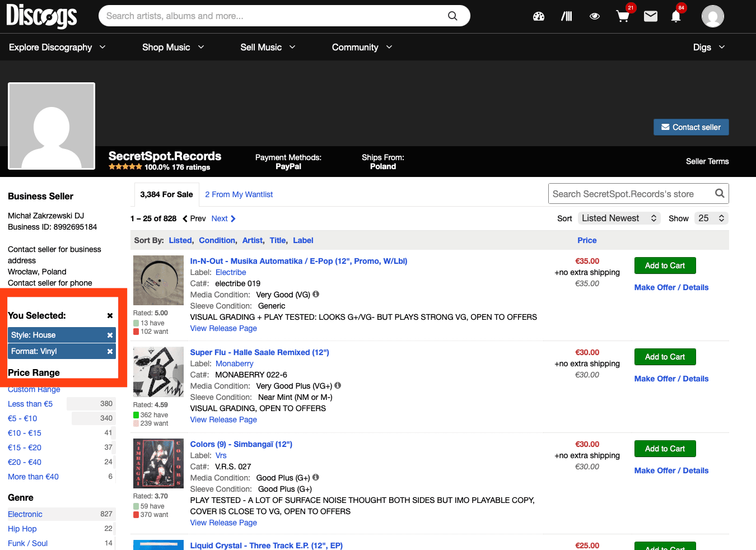Remove the Format: Vinyl filter

(x=109, y=351)
